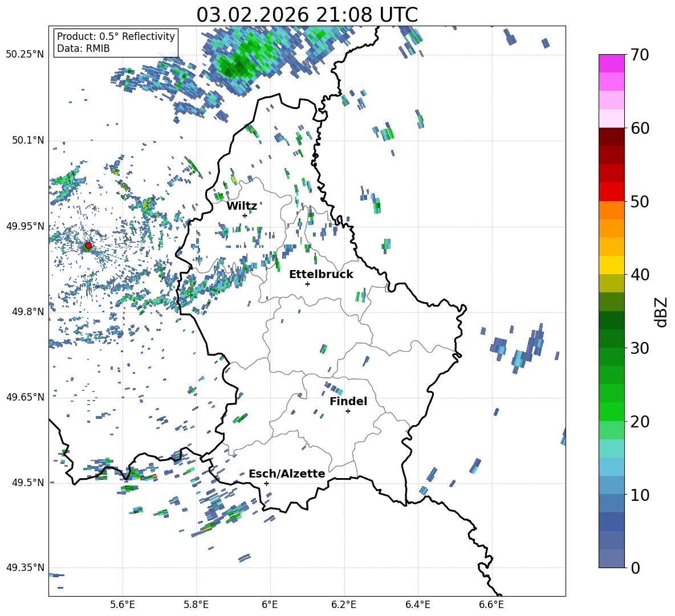The image size is (675, 616).
Task: Select the yellow swatch above 40 dBZ
Action: [x=612, y=264]
